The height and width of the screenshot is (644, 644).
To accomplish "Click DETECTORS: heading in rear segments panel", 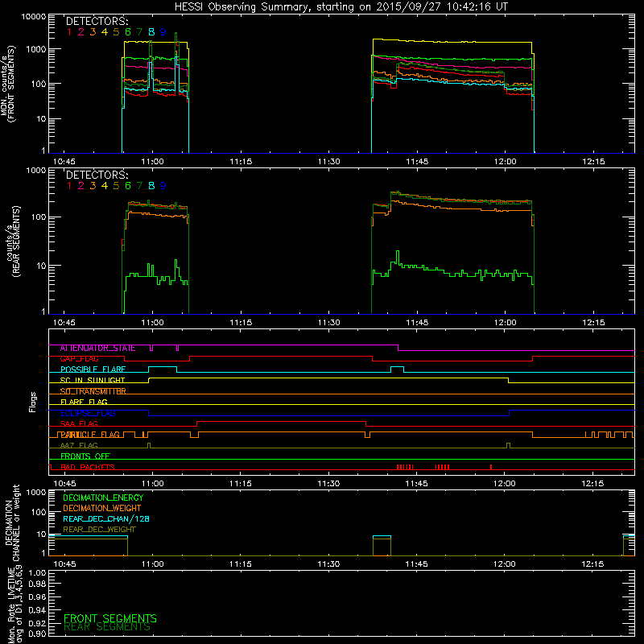I will tap(97, 175).
